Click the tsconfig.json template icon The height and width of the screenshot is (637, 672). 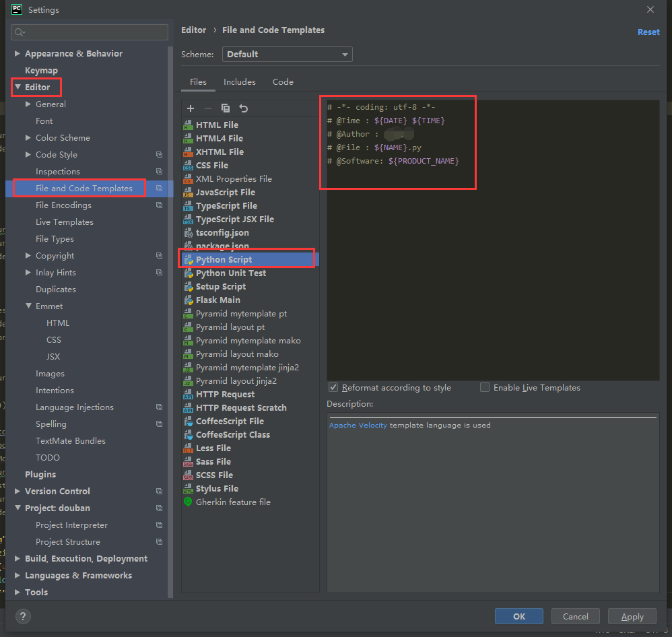coord(188,233)
